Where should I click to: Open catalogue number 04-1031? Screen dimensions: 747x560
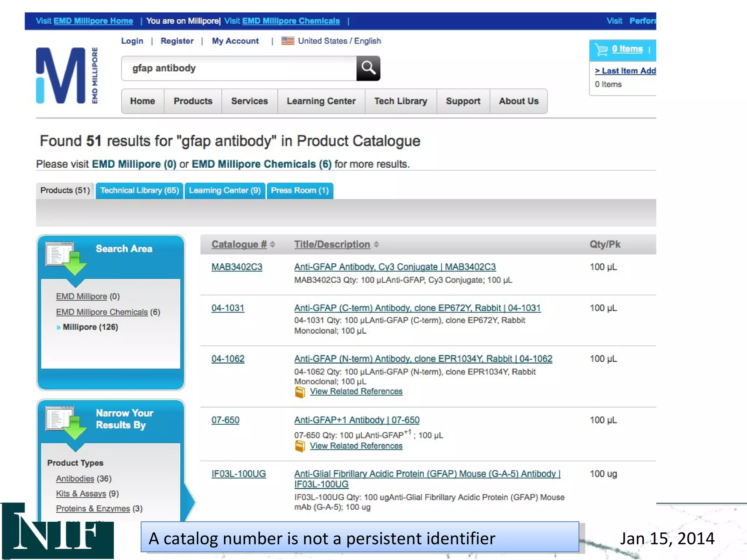pyautogui.click(x=228, y=308)
